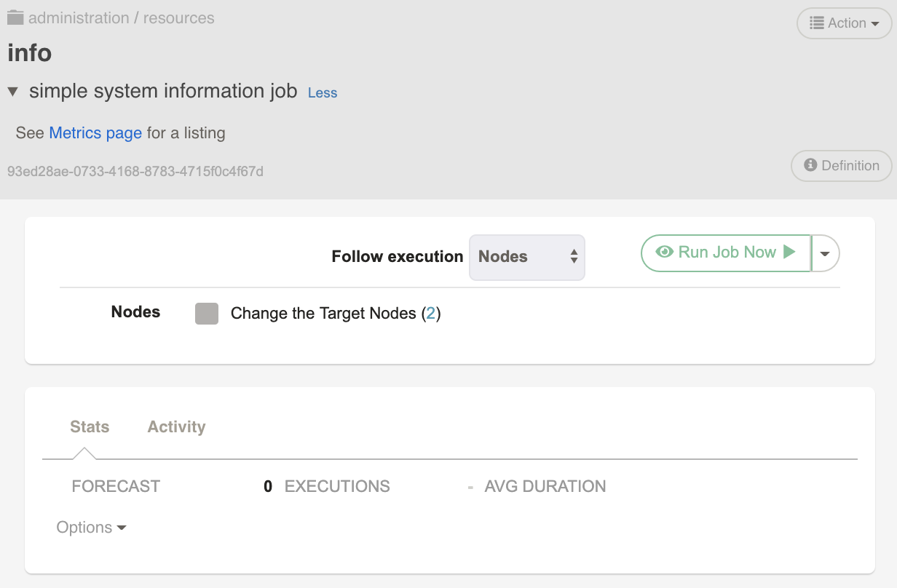Open the Follow execution Nodes selector
The image size is (897, 588).
click(526, 257)
